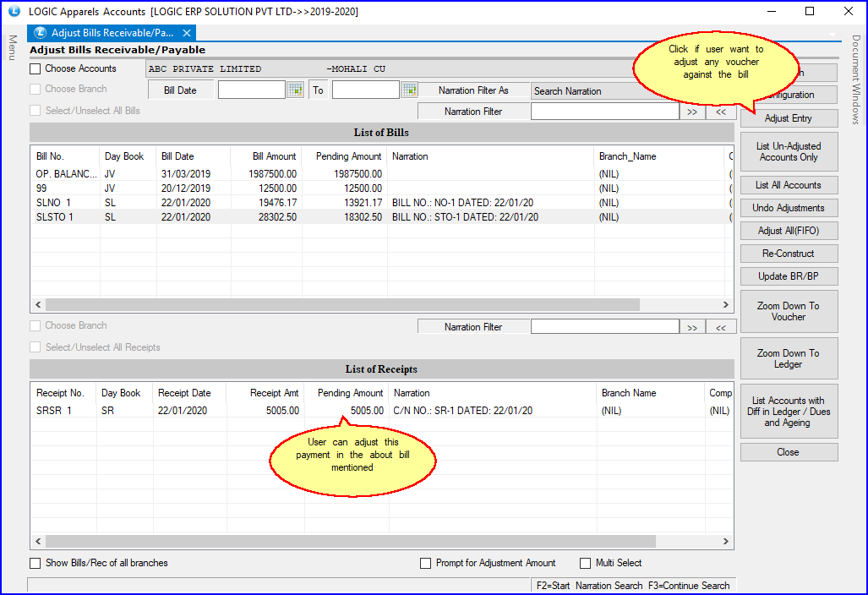Select the OP. BALANC... bill row
868x595 pixels.
pos(382,174)
